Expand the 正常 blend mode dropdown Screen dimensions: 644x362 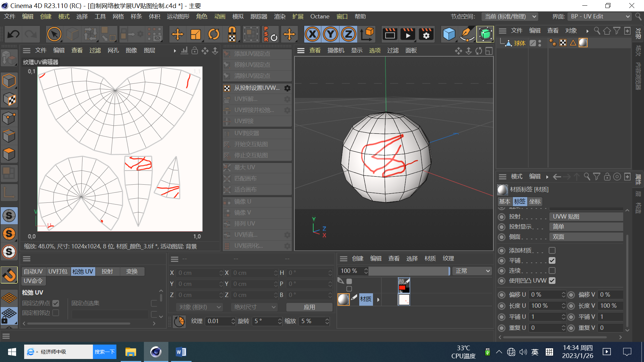pos(472,271)
